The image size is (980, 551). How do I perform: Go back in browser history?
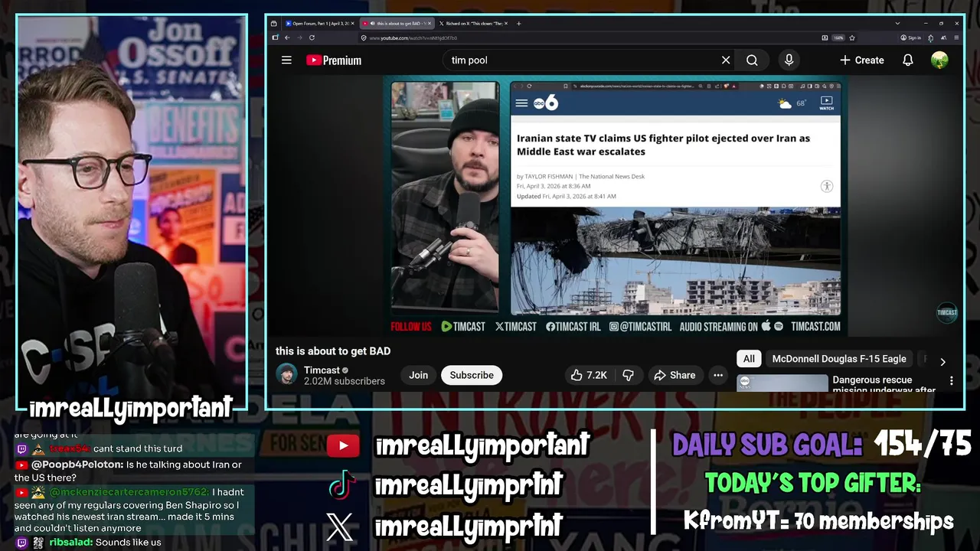(x=287, y=37)
